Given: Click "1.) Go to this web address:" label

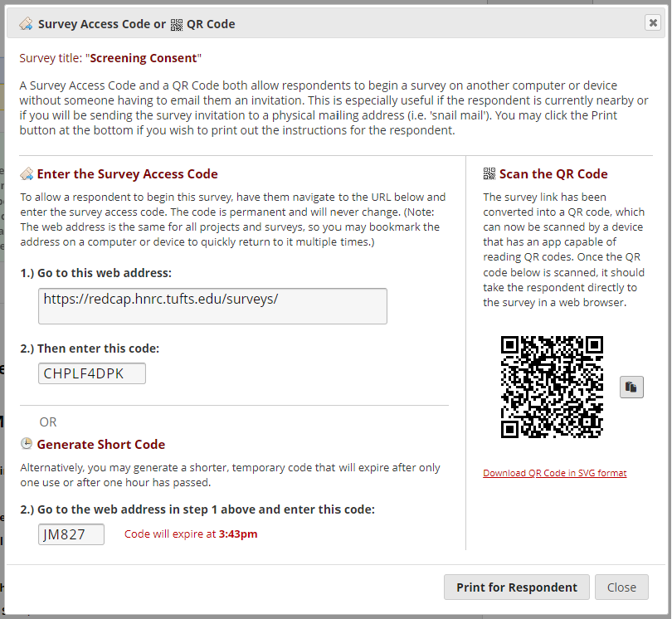Looking at the screenshot, I should click(x=96, y=273).
